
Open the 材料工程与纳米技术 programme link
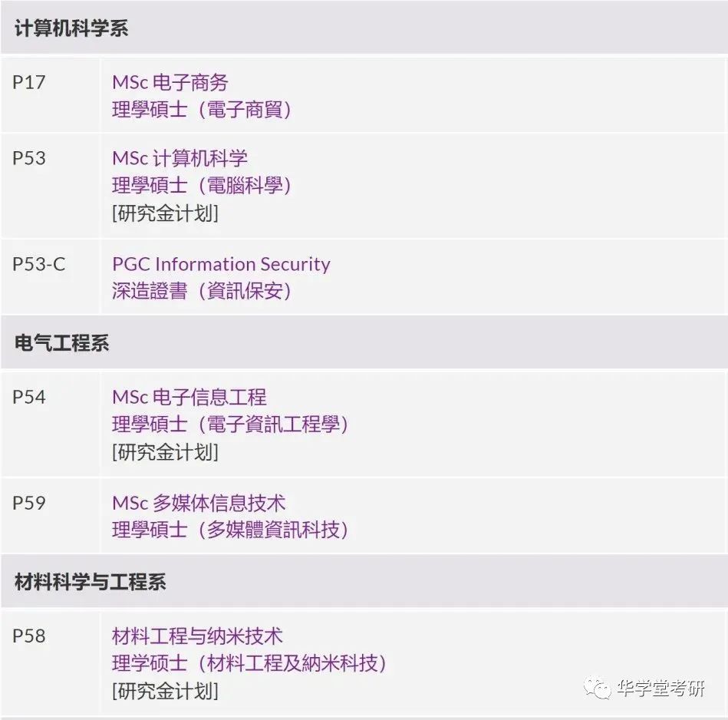click(x=197, y=636)
